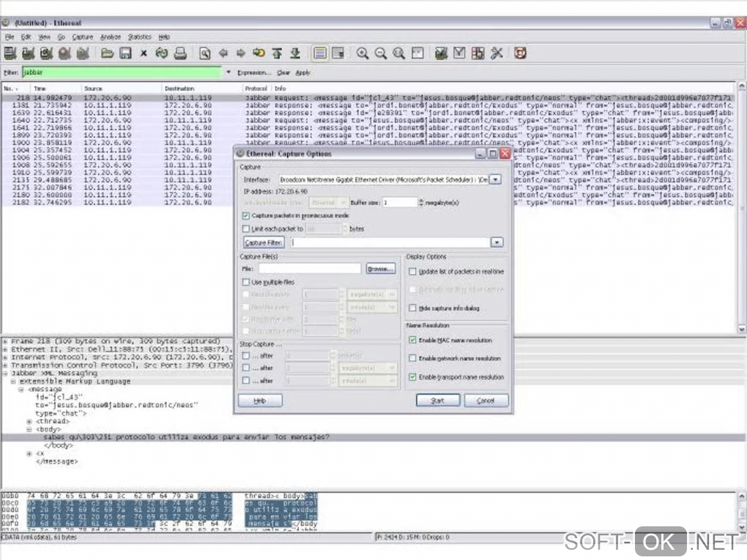The width and height of the screenshot is (747, 560).
Task: Click the Buffer size spinner arrows
Action: pyautogui.click(x=420, y=203)
